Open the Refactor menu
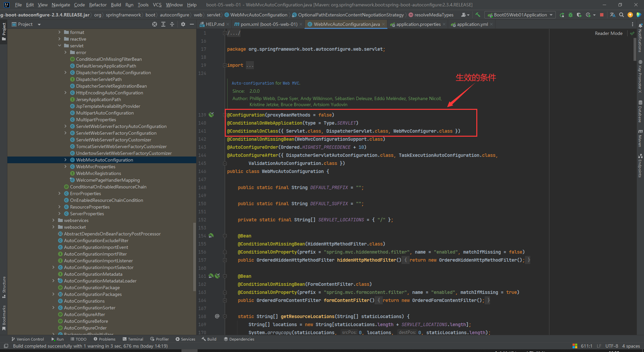644x352 pixels. click(98, 5)
